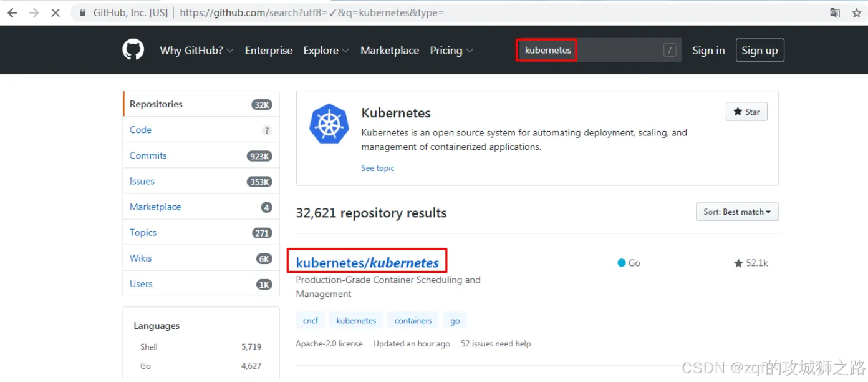Viewport: 868px width, 382px height.
Task: Click the Production-Grade Container Scheduling description
Action: tap(388, 287)
